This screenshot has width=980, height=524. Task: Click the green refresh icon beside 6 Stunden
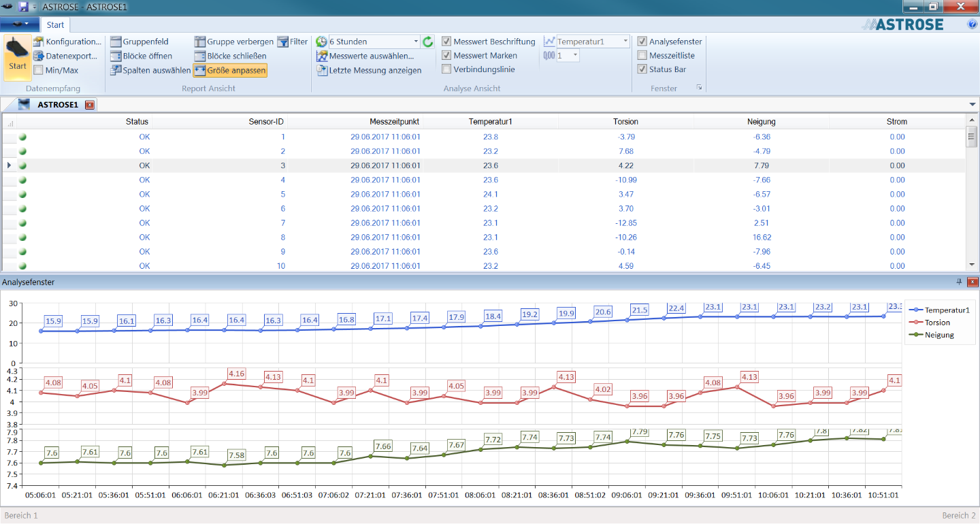[427, 42]
